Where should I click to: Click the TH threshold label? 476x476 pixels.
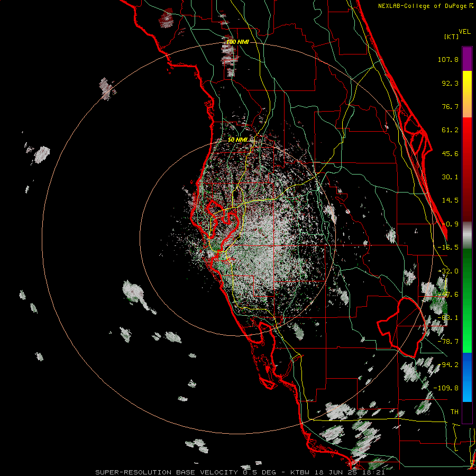(x=454, y=412)
